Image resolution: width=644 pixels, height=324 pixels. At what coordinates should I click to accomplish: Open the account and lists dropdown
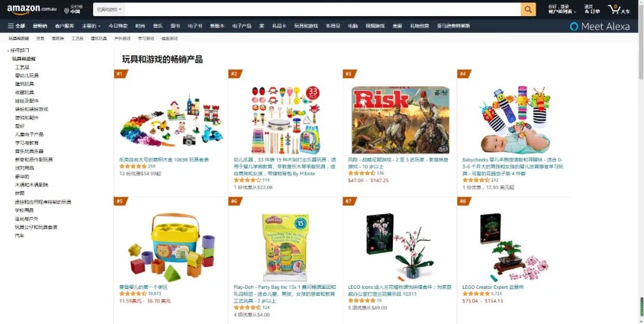coord(562,10)
